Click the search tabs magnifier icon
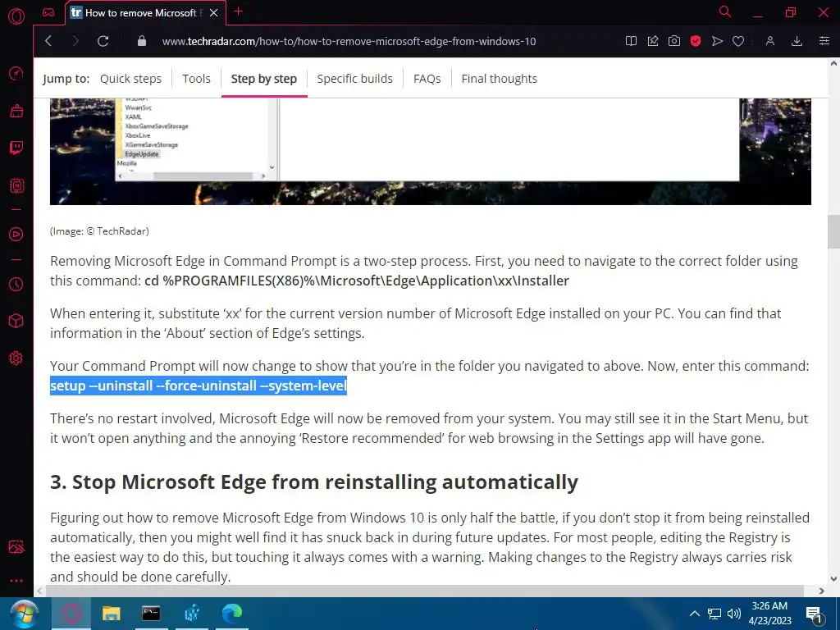The image size is (840, 630). point(725,11)
